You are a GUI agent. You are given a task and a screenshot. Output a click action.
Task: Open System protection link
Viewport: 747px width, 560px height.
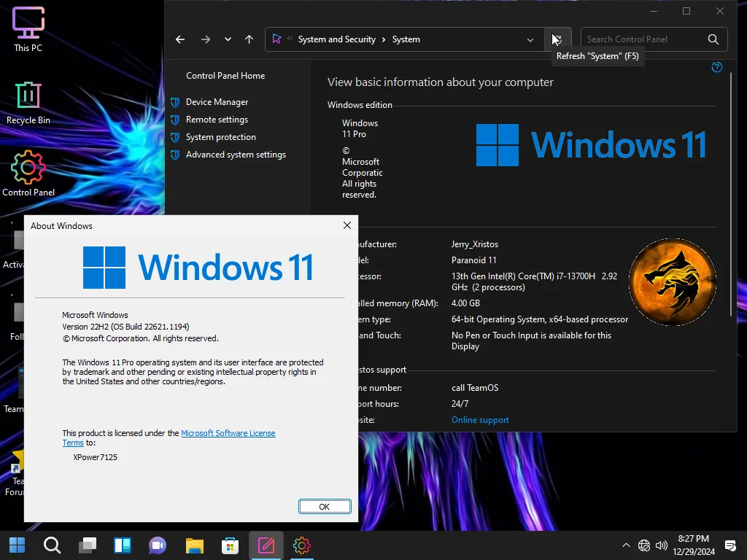220,137
